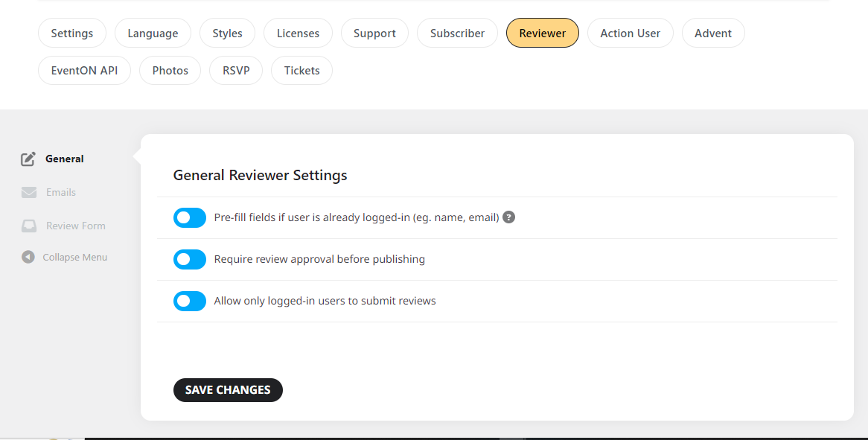
Task: Switch to the Tickets tab
Action: point(301,70)
